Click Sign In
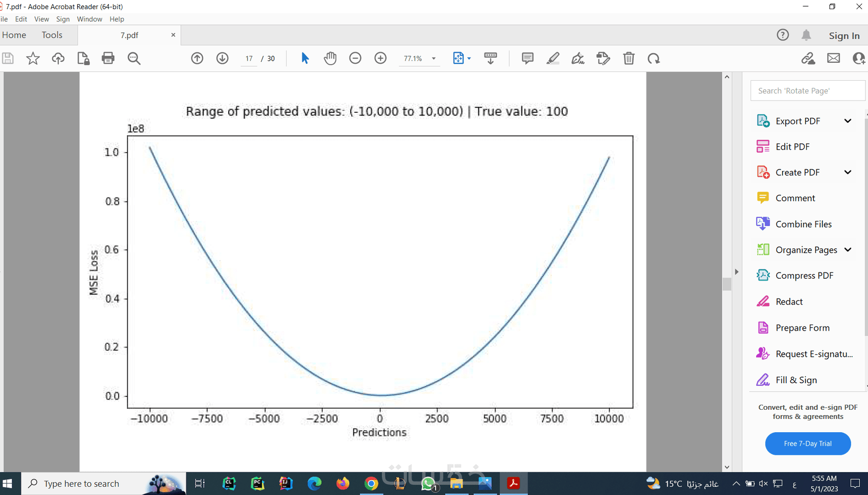 click(844, 35)
